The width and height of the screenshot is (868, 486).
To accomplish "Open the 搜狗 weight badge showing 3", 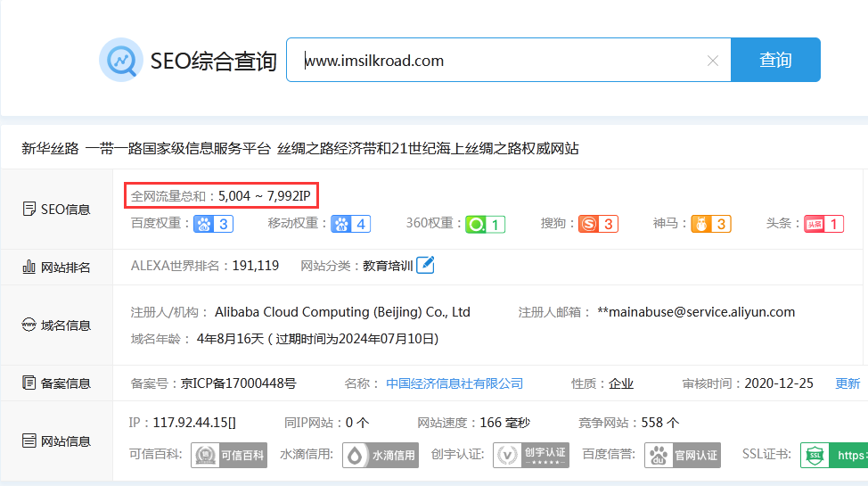I will (x=598, y=224).
